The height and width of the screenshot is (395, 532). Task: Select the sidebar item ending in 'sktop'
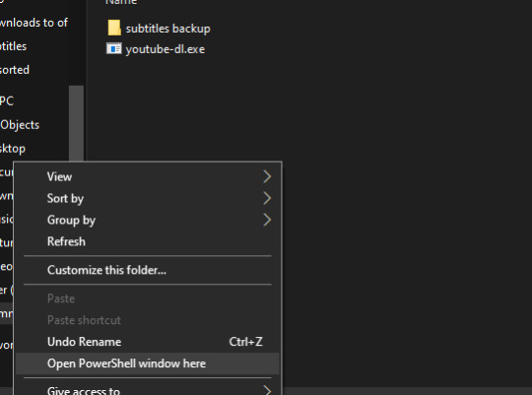(x=13, y=149)
